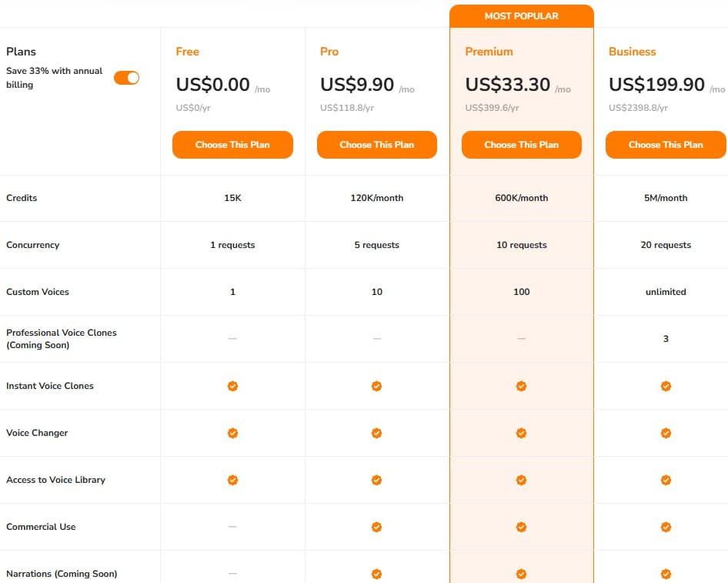Choose This Plan for the Premium tier

pos(522,145)
